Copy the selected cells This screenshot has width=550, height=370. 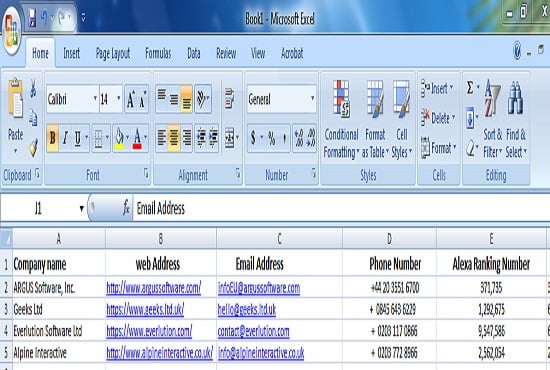click(x=33, y=117)
